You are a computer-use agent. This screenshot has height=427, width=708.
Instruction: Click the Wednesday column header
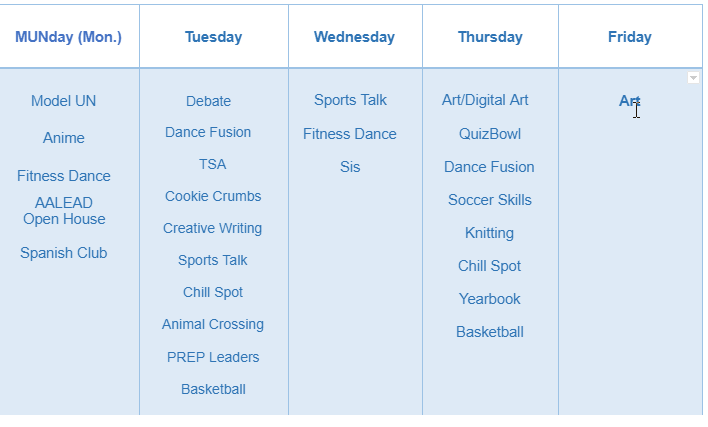354,37
